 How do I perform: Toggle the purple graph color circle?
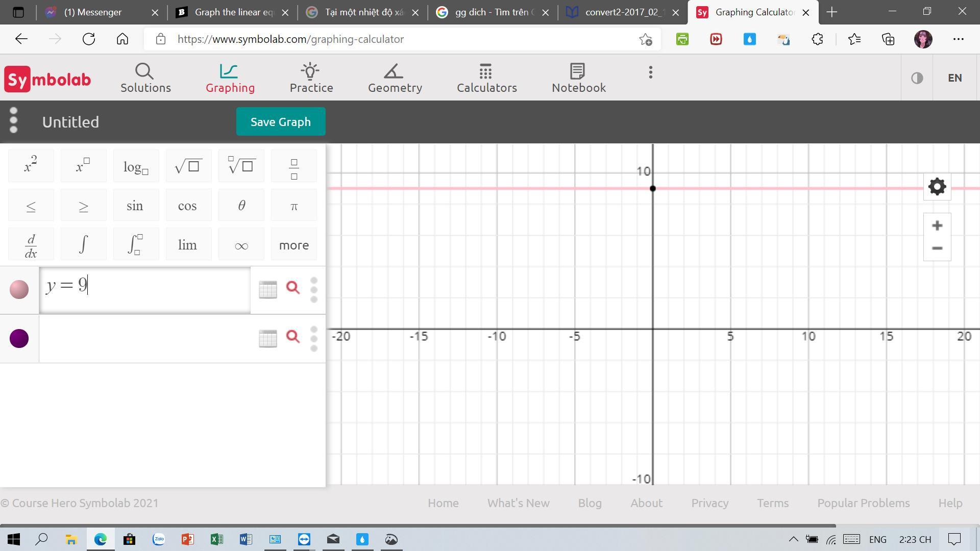[19, 338]
